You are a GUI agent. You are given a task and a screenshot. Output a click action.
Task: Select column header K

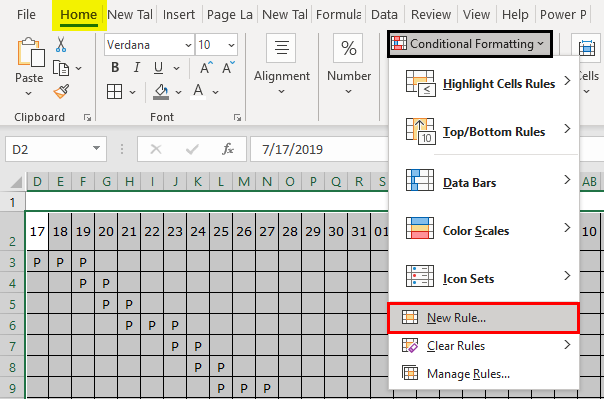pos(198,181)
